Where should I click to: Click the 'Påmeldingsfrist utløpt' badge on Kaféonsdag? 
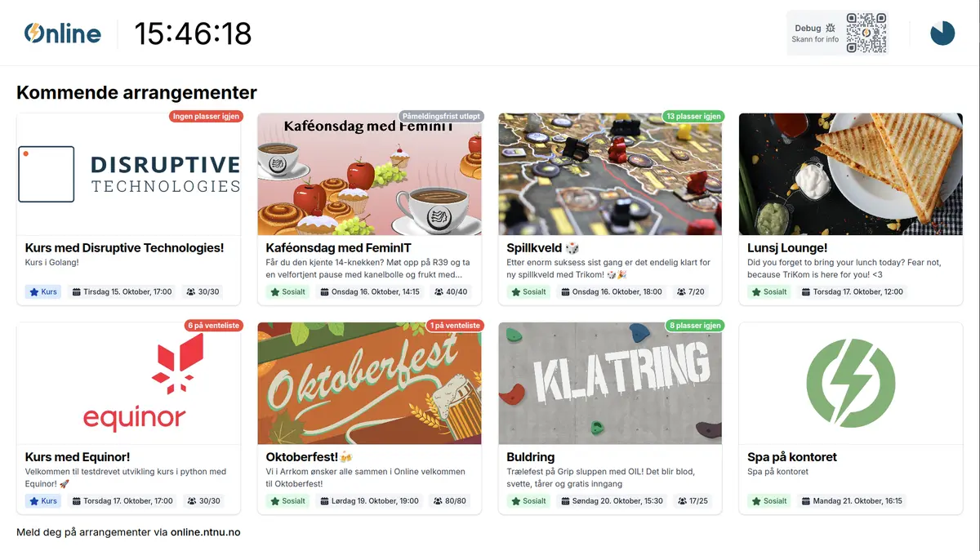point(441,116)
